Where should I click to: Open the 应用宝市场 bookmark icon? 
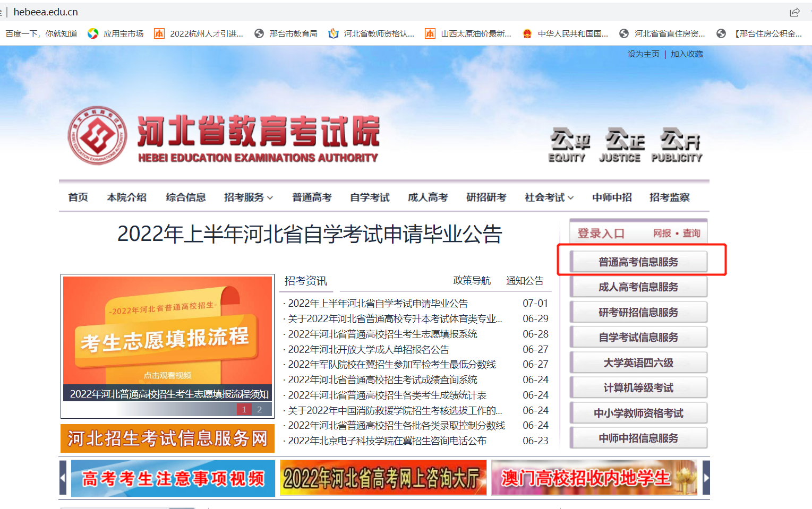93,33
